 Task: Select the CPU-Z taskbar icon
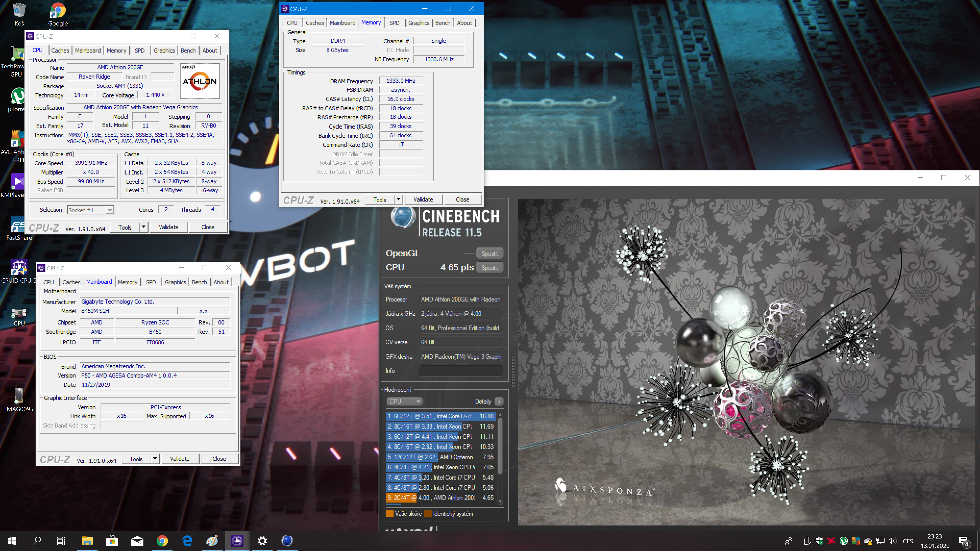pos(237,541)
